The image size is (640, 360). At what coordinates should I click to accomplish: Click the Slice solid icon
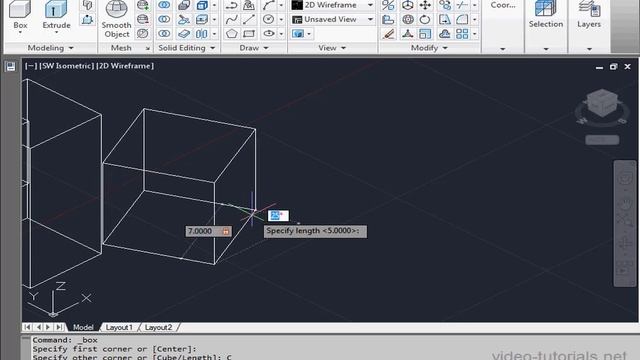184,19
